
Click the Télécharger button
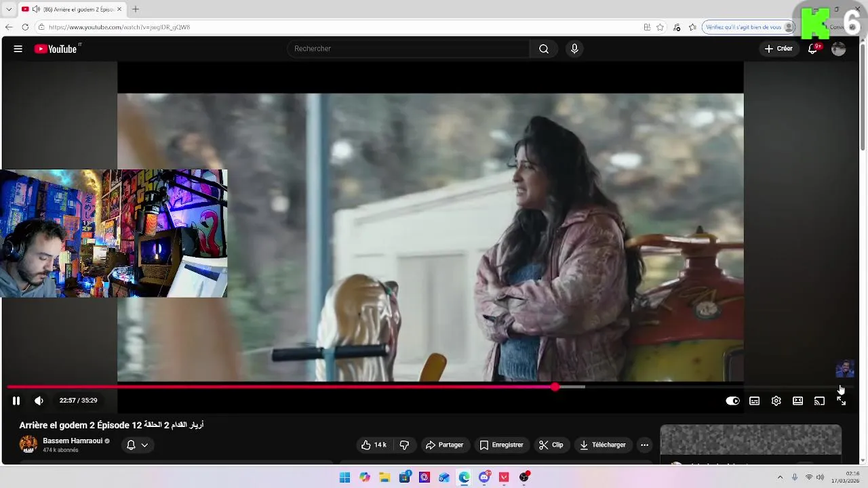(x=602, y=445)
